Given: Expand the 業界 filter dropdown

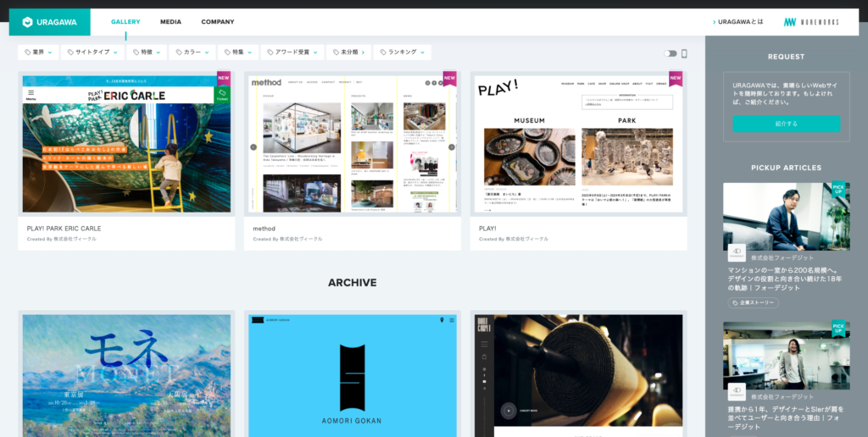Looking at the screenshot, I should click(38, 53).
